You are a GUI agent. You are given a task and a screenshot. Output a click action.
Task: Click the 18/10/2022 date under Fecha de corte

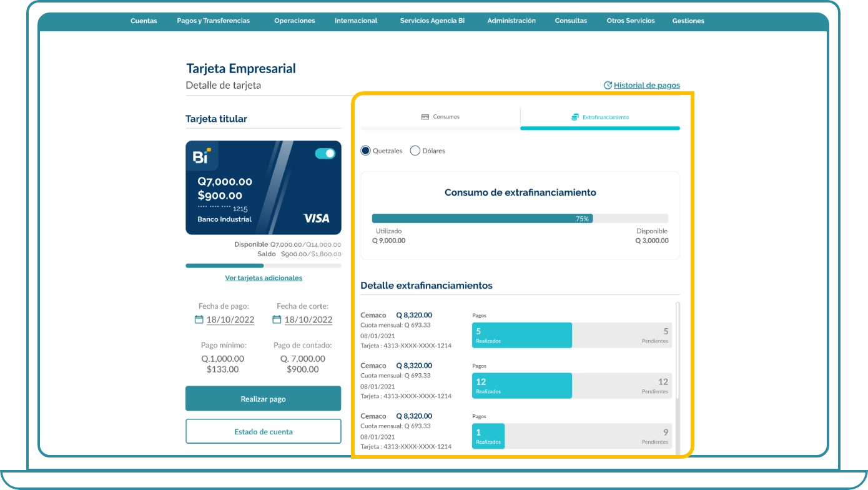point(308,319)
